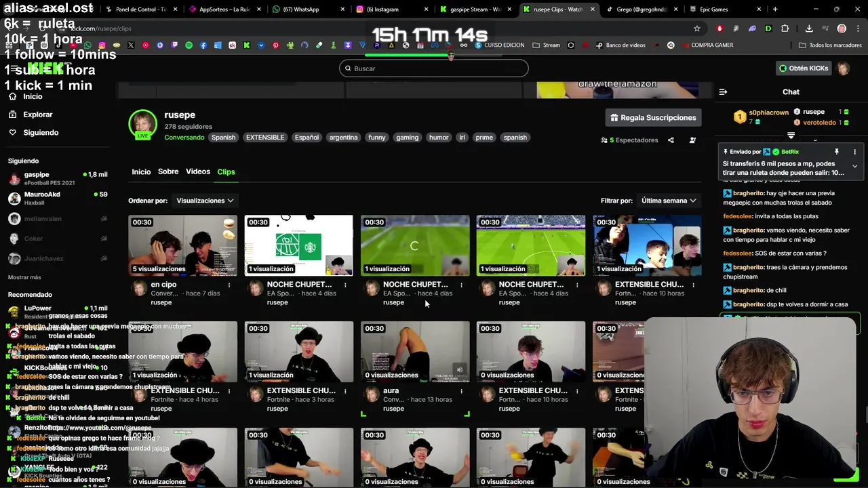The image size is (868, 488).
Task: Open options menu for 'en cipo' clip
Action: [x=229, y=285]
